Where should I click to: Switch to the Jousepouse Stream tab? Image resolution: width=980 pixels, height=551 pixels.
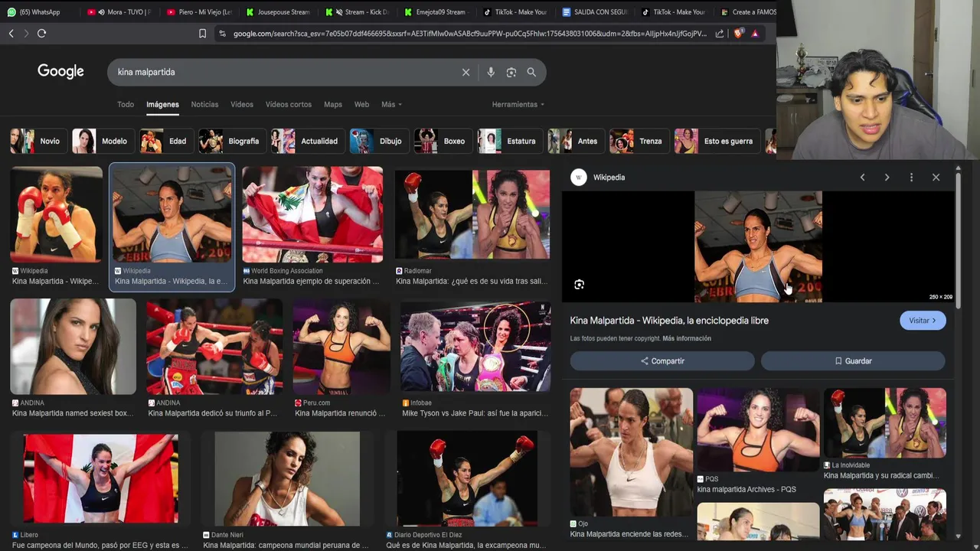coord(277,12)
